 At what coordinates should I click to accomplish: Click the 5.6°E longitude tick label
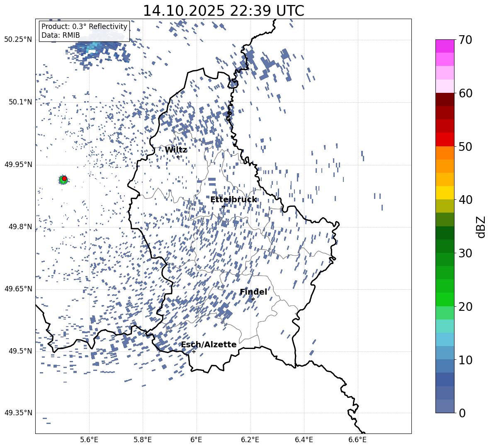(x=89, y=440)
